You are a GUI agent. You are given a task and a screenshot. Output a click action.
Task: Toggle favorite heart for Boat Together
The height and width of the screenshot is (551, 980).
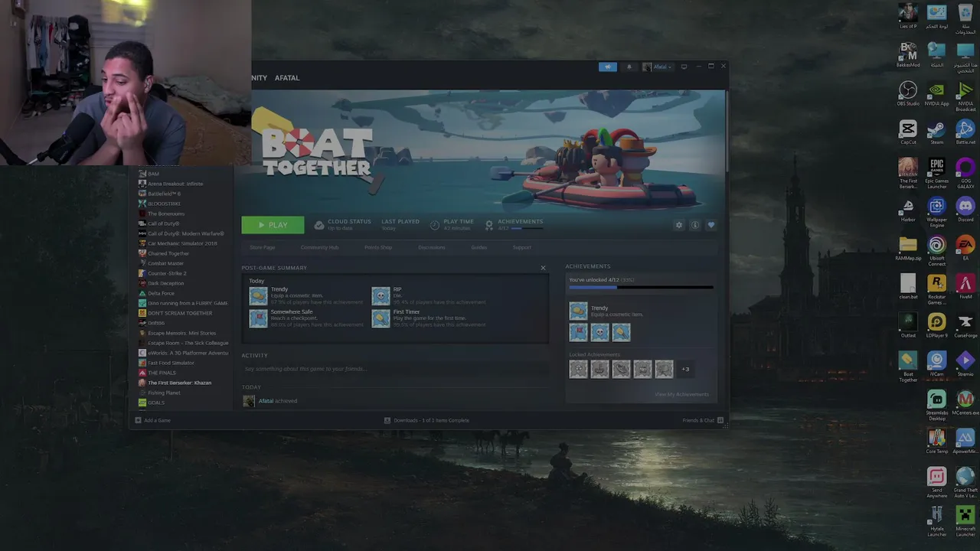click(x=711, y=225)
